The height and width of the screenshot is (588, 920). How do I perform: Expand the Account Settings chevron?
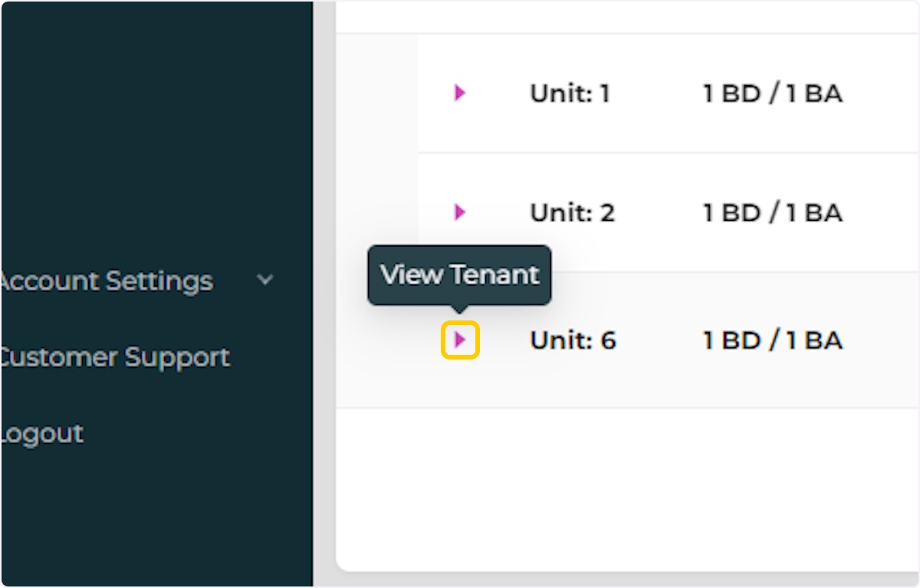(265, 281)
